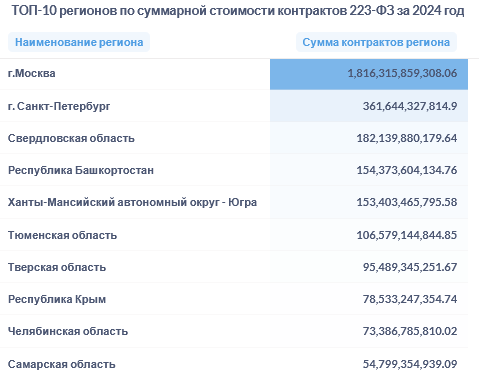Click the value 154,373,604,134.76
This screenshot has width=479, height=373.
(407, 170)
